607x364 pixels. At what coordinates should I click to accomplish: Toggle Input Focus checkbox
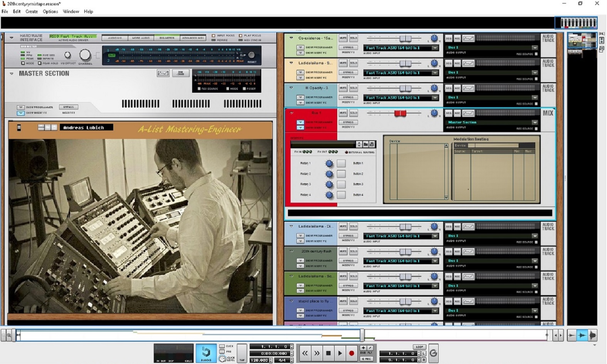pos(214,35)
